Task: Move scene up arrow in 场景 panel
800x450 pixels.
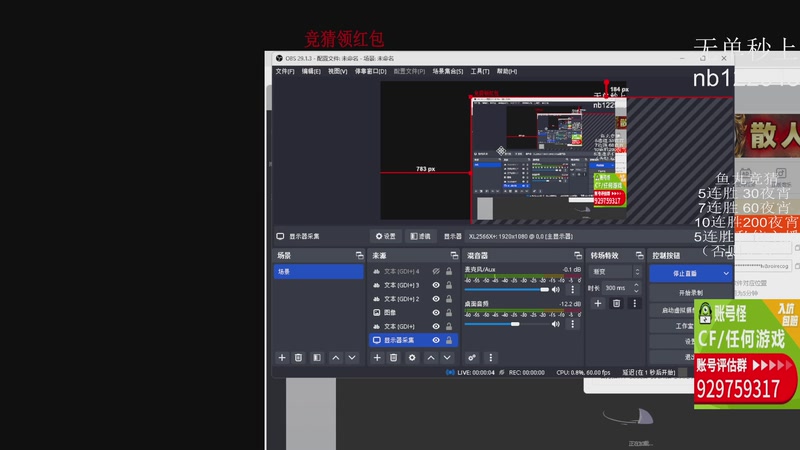Action: tap(335, 358)
